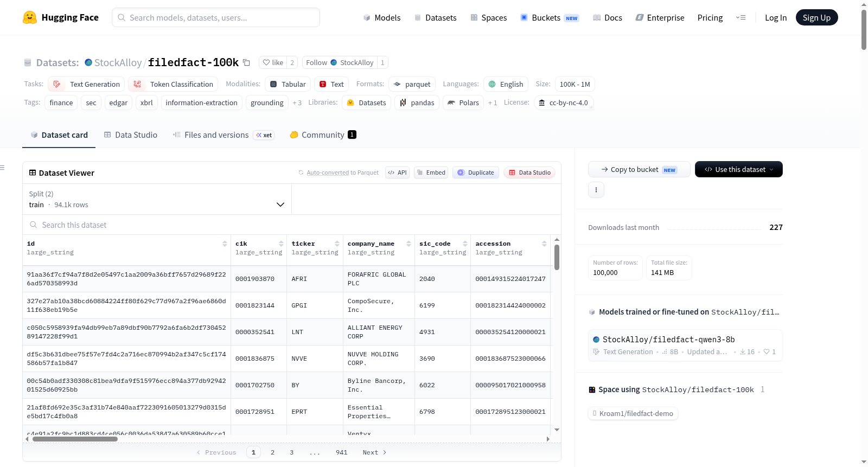Viewport: 868px width, 467px height.
Task: Switch to the Dataset card tab
Action: 59,135
